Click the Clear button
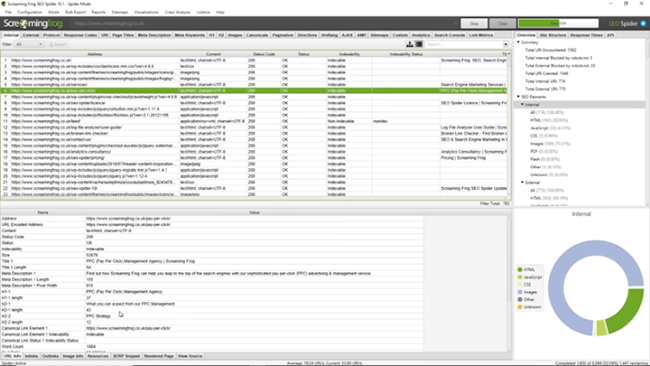The height and width of the screenshot is (366, 650). pos(502,24)
